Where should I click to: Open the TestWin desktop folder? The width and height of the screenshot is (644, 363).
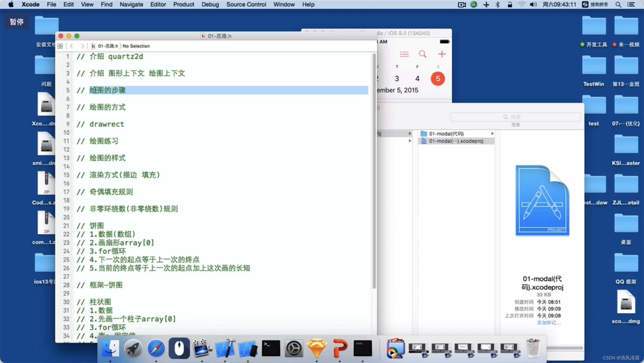[x=594, y=71]
